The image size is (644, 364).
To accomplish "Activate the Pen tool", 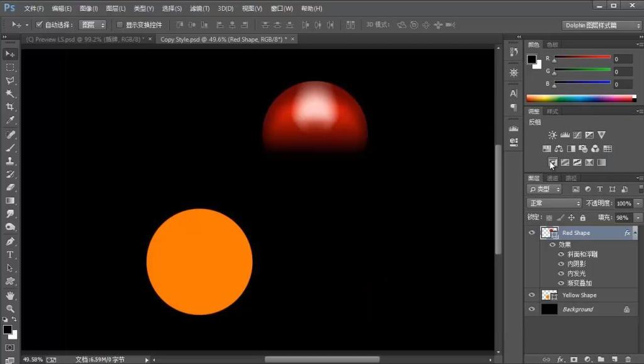I will pyautogui.click(x=10, y=241).
